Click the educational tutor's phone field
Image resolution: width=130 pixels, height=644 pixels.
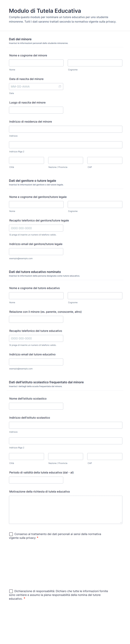[x=36, y=339]
